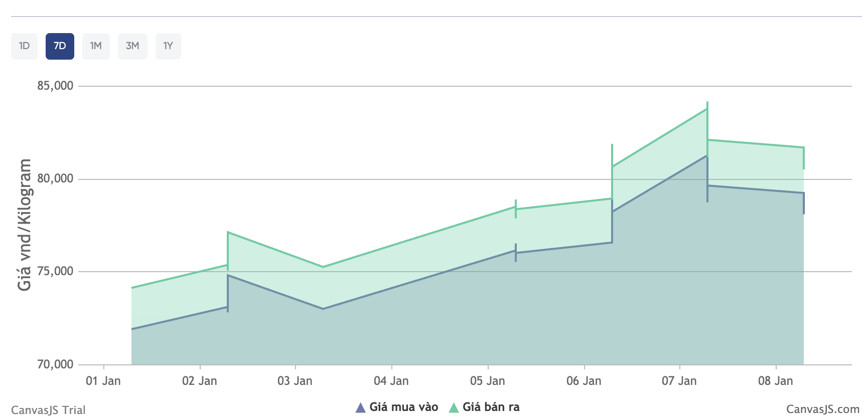Open the CanvasJS.com credit link
This screenshot has height=420, width=868.
[x=822, y=409]
